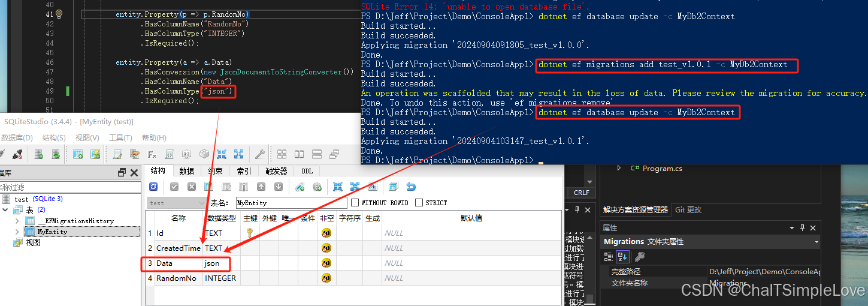This screenshot has width=868, height=306.
Task: Switch to the 触发器 tab
Action: (276, 171)
